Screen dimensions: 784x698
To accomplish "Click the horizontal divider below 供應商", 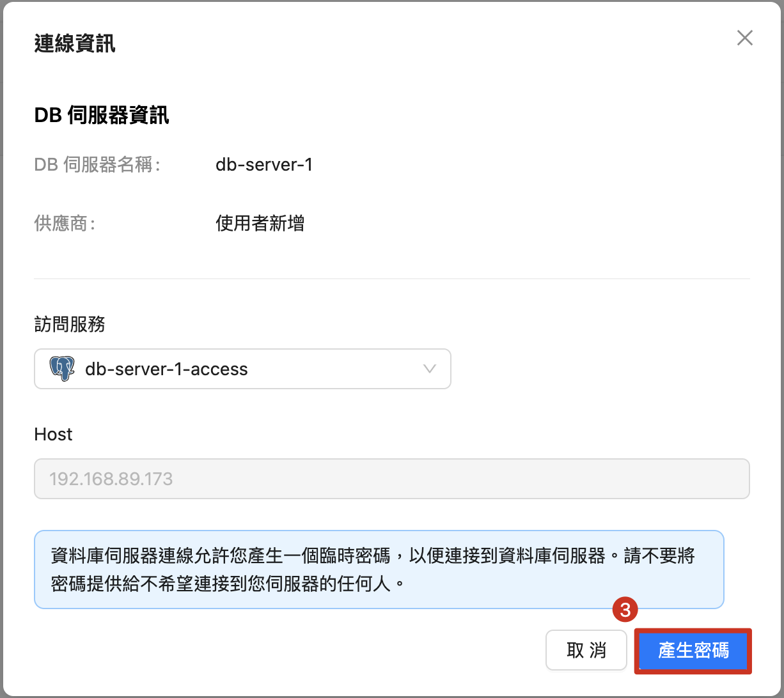I will coord(391,279).
